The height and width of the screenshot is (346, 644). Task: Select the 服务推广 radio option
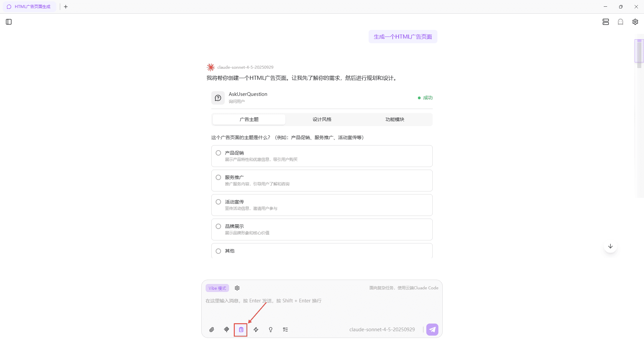218,177
